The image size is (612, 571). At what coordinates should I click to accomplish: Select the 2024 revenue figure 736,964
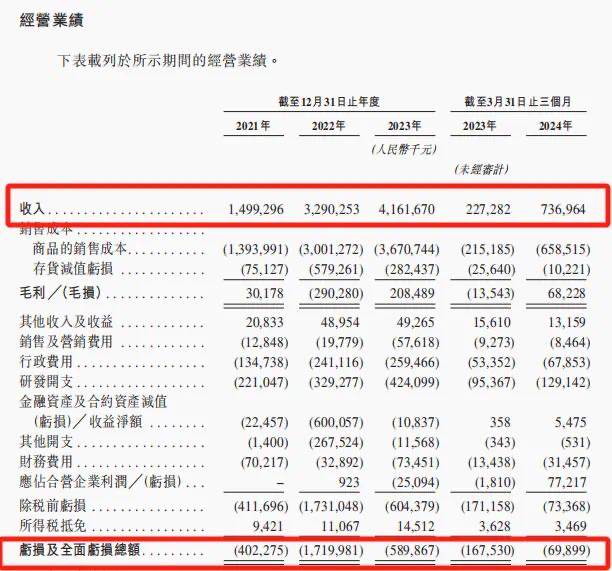pyautogui.click(x=564, y=211)
